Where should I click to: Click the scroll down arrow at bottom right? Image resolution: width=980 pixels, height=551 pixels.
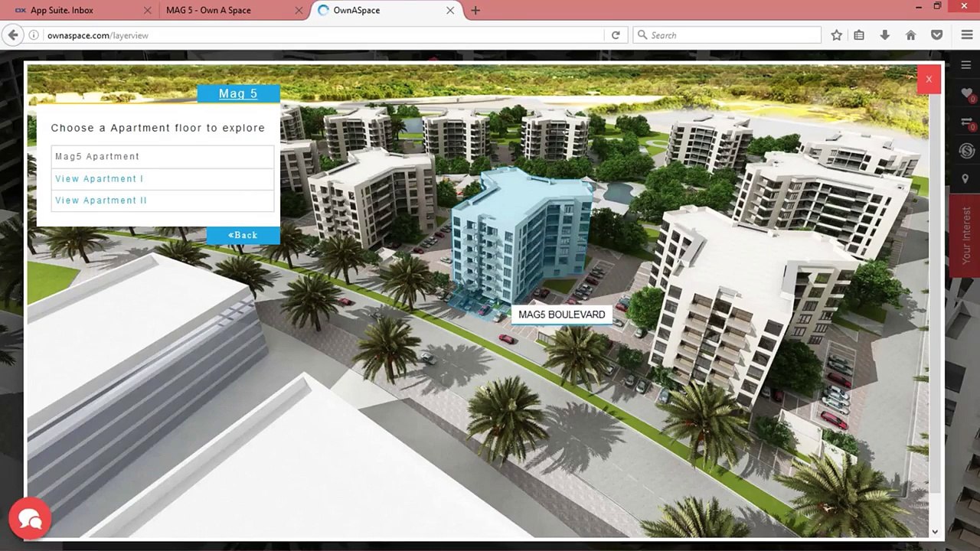click(x=935, y=531)
